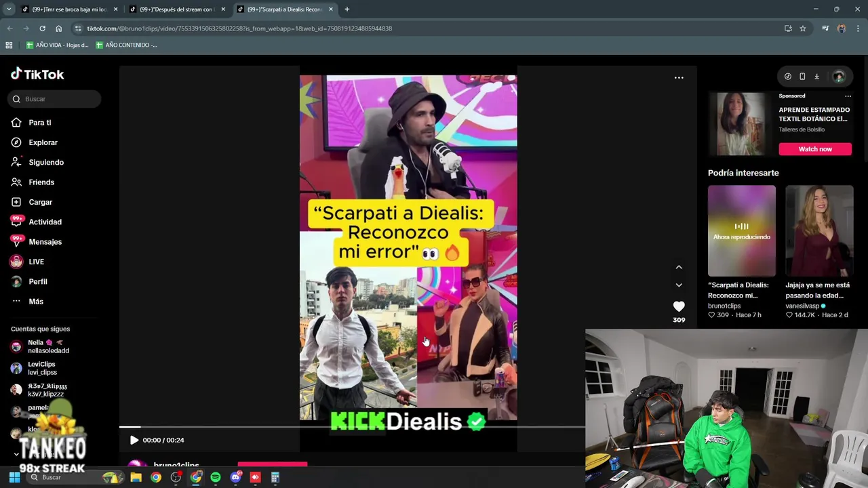Open TikTok profile avatar menu
Image resolution: width=868 pixels, height=488 pixels.
[839, 77]
